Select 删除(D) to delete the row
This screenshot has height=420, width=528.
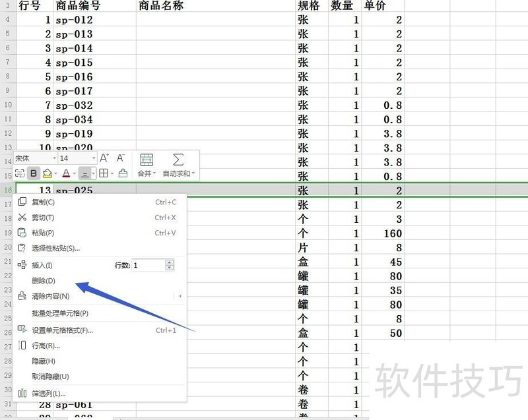click(100, 281)
